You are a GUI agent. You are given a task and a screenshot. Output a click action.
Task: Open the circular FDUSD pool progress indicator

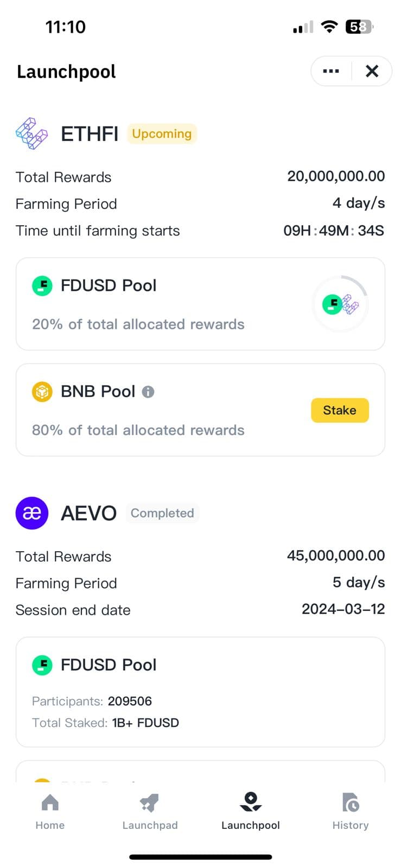(341, 304)
